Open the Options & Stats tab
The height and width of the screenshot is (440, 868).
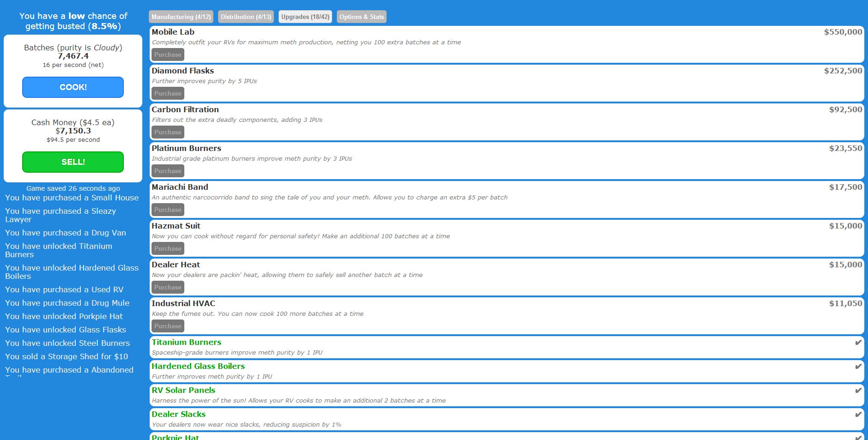[361, 17]
